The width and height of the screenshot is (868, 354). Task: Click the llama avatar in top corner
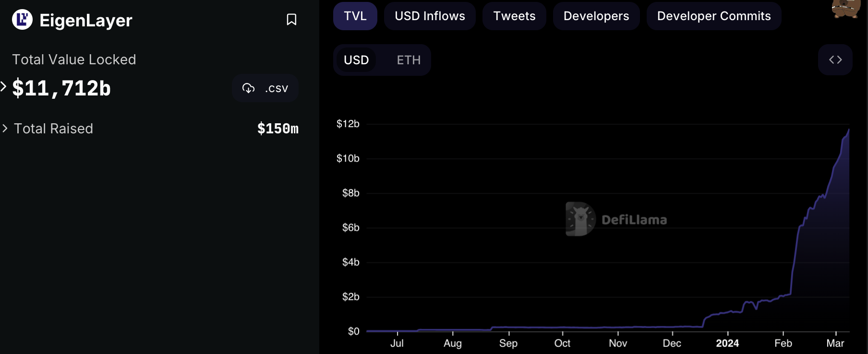coord(846,8)
